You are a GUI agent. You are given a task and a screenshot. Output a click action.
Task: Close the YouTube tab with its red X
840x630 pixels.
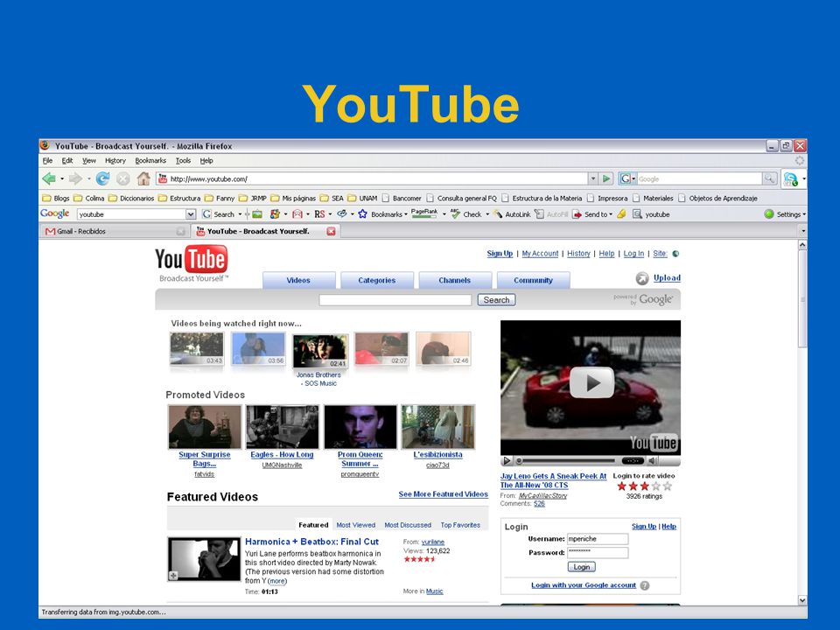[331, 231]
